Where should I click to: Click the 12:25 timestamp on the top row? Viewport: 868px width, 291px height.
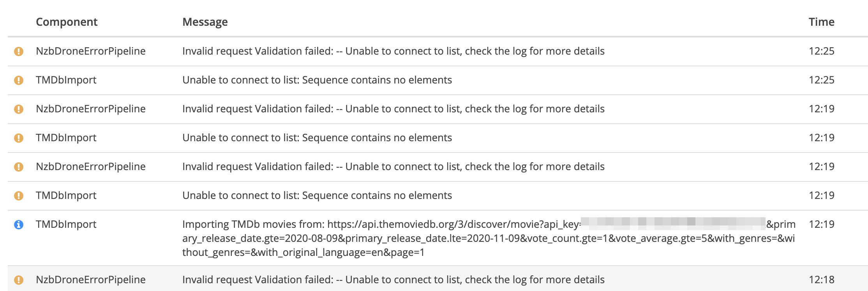pyautogui.click(x=822, y=51)
